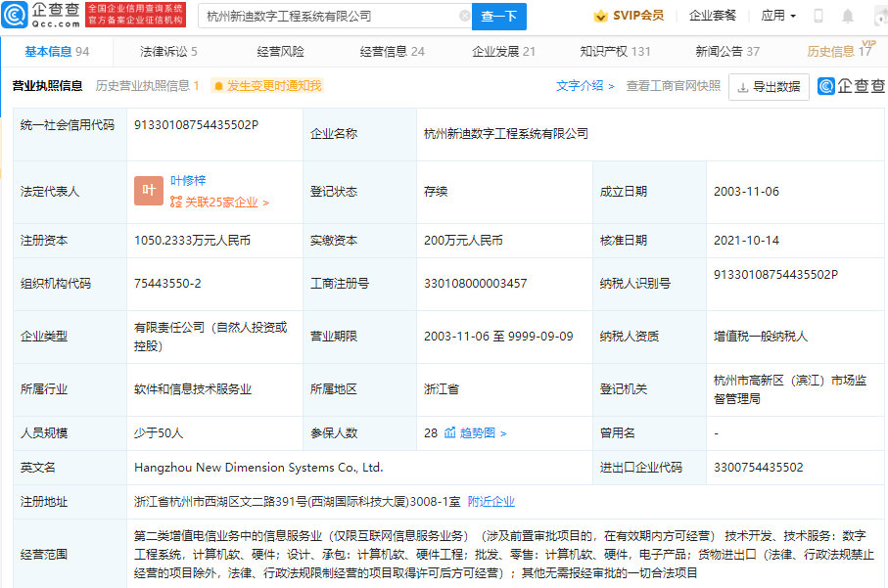The height and width of the screenshot is (588, 888).
Task: Open the mobile phone icon in header
Action: [x=818, y=16]
